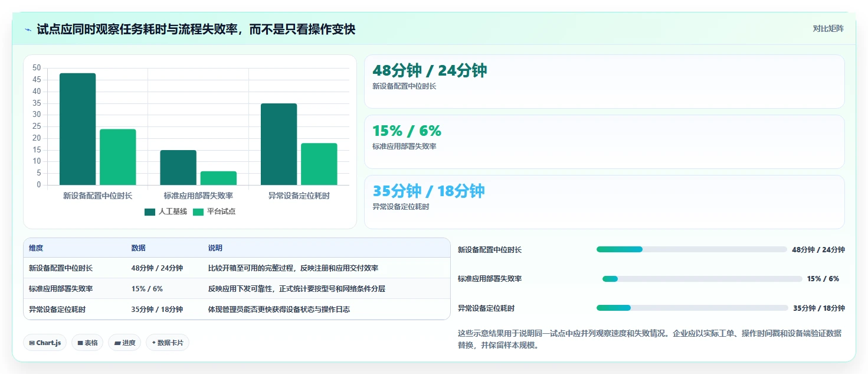Viewport: 868px width, 374px height.
Task: Select the 48分钟 / 24分钟 card headline value
Action: (x=430, y=70)
